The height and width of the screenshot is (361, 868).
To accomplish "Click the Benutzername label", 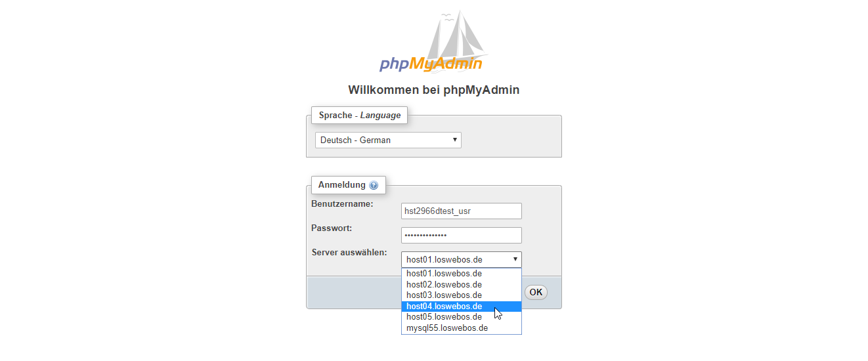I will coord(342,204).
